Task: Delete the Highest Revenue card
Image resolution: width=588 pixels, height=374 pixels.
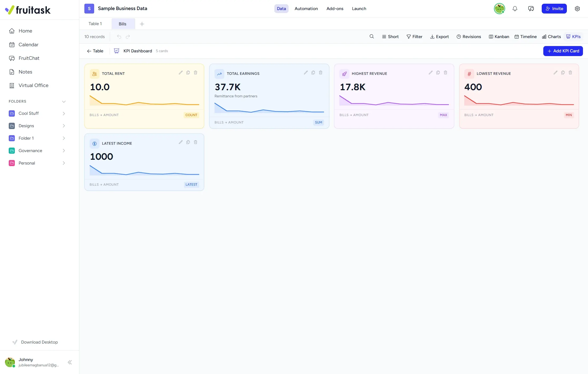Action: [x=445, y=72]
